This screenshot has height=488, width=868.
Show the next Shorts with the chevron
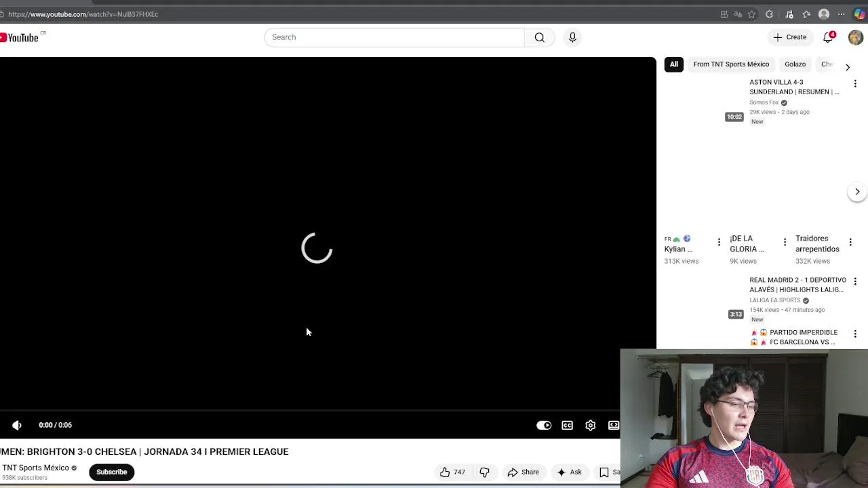(857, 192)
